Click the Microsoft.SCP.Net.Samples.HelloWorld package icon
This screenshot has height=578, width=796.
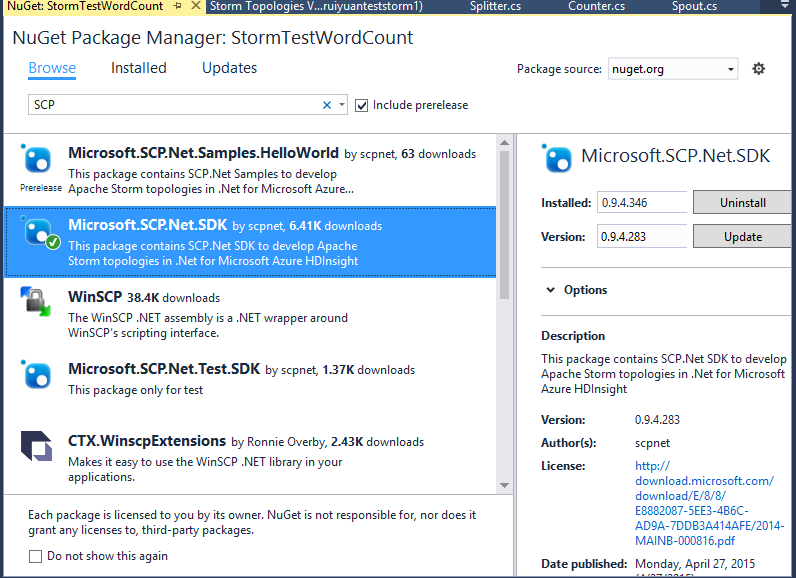point(37,160)
